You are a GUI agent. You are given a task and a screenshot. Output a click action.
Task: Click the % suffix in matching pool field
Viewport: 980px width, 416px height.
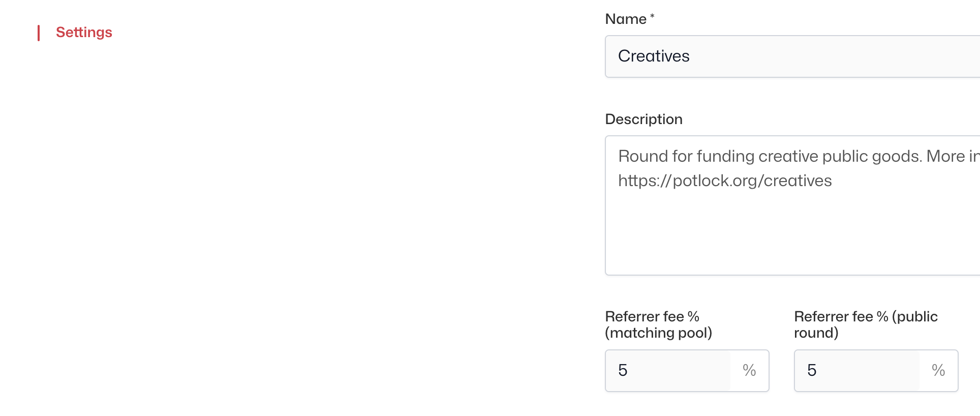click(749, 371)
